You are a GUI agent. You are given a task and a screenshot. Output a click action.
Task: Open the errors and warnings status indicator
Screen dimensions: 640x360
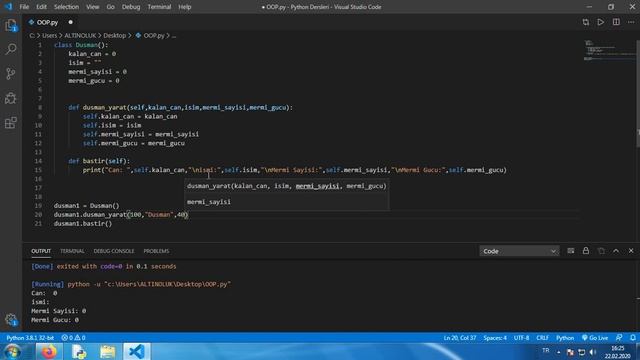click(x=73, y=338)
